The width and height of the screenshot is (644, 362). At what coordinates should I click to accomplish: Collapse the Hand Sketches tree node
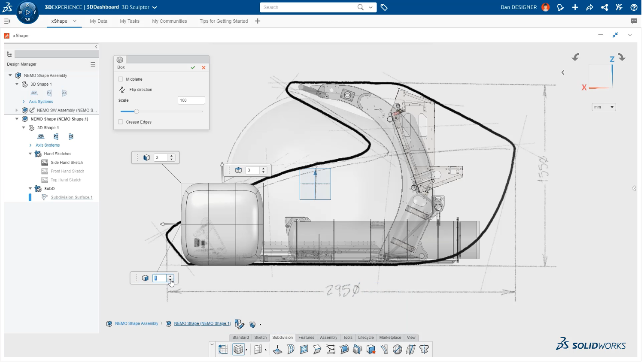tap(30, 154)
